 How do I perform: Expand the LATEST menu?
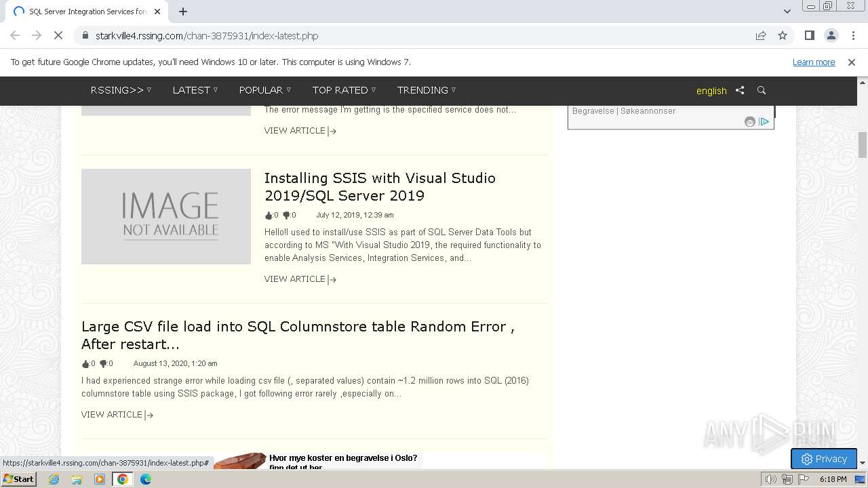tap(195, 90)
